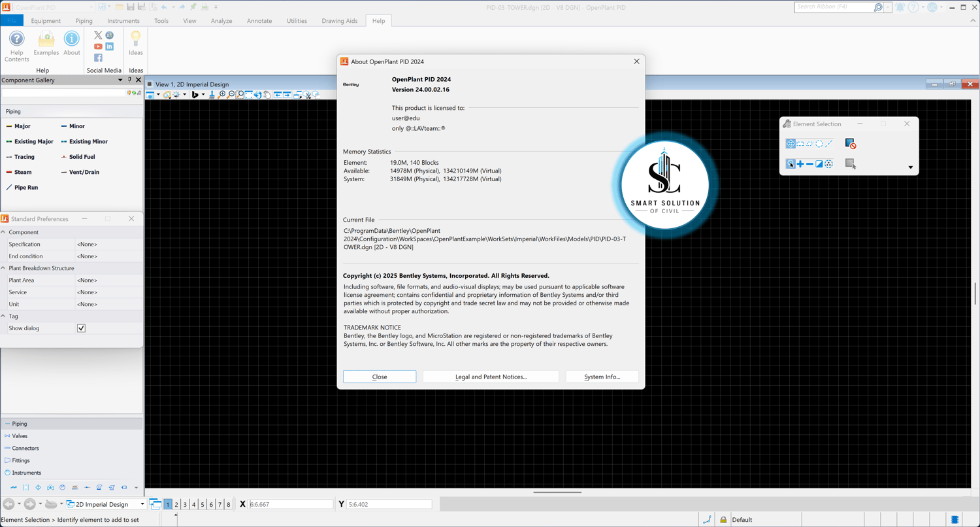Screen dimensions: 980x527
Task: Click the X coordinate input field
Action: click(291, 504)
